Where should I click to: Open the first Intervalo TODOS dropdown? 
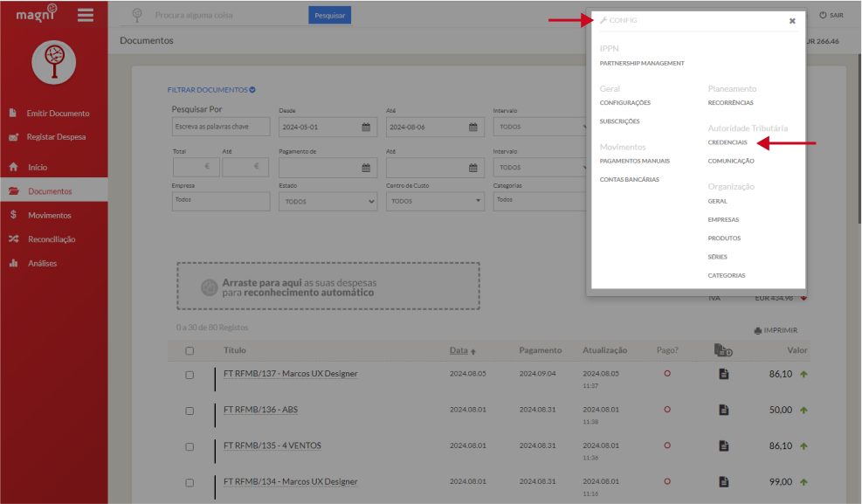click(x=541, y=127)
